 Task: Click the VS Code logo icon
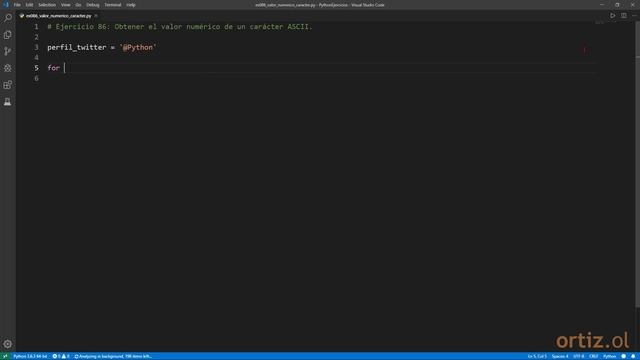pyautogui.click(x=5, y=5)
